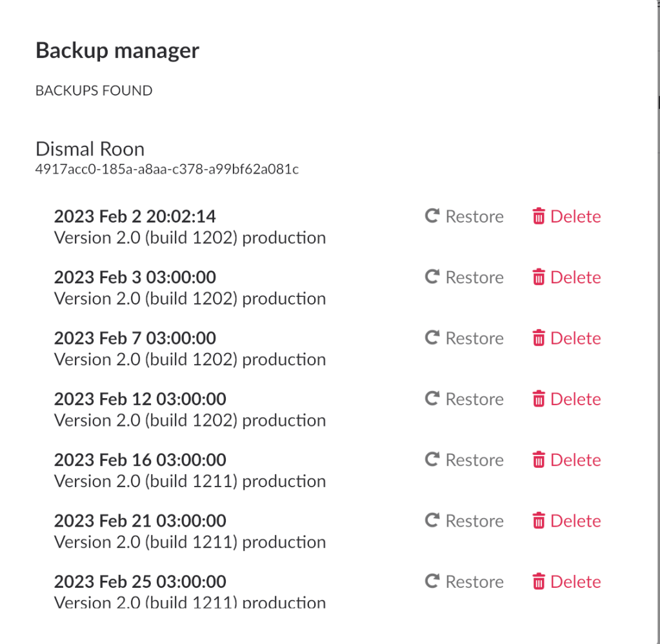Image resolution: width=660 pixels, height=644 pixels.
Task: Select the 2023 Feb 12 03:00:00 backup entry
Action: pyautogui.click(x=140, y=399)
